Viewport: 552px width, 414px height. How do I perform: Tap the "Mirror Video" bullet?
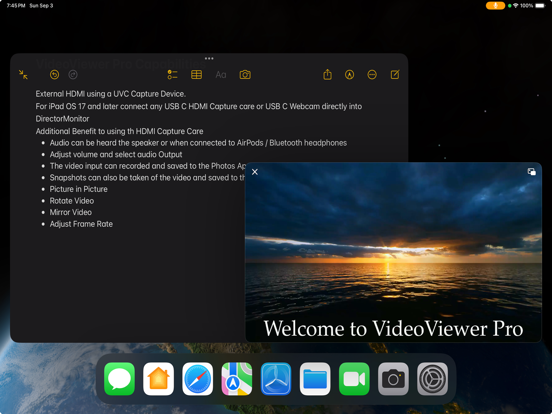[71, 212]
